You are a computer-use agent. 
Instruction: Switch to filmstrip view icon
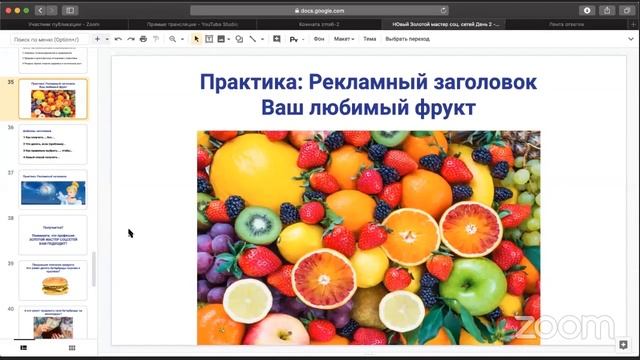(24, 348)
